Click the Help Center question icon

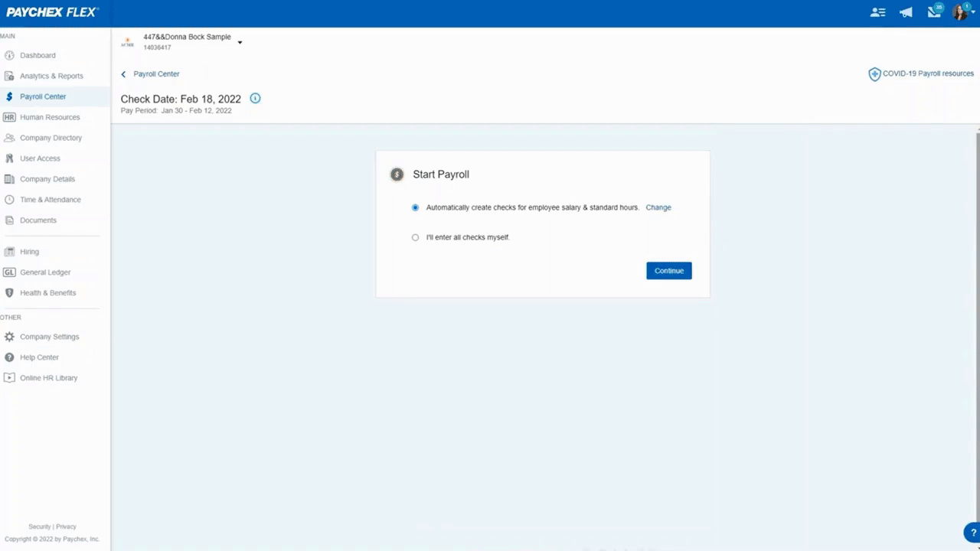pos(9,357)
